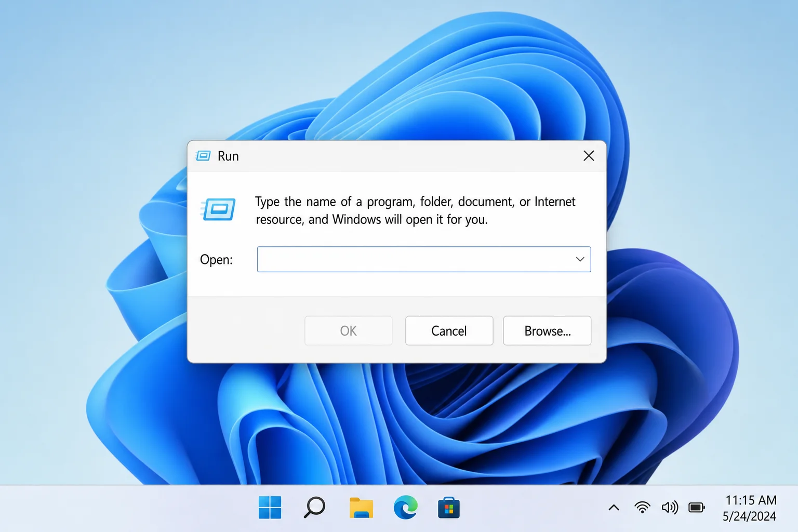
Task: Open Wi-Fi network status icon
Action: [x=643, y=508]
